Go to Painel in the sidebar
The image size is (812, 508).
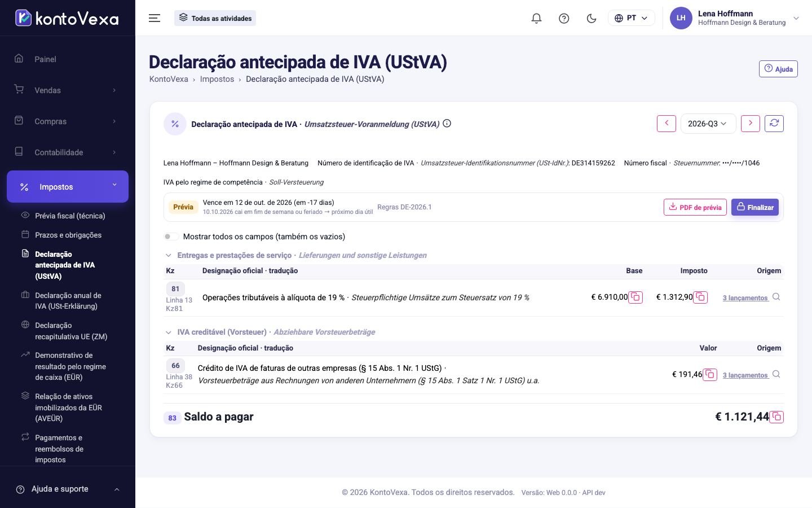[68, 59]
